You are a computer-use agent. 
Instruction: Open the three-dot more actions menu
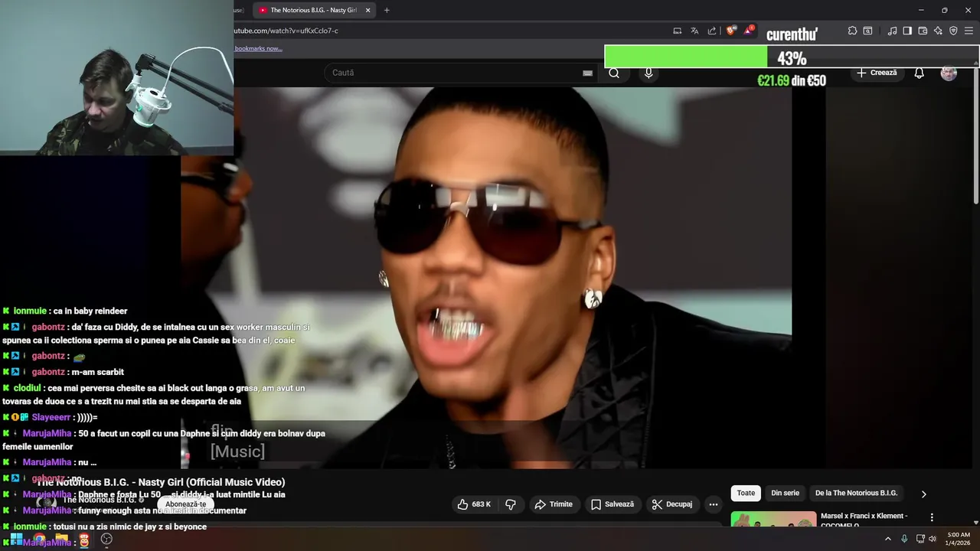714,504
